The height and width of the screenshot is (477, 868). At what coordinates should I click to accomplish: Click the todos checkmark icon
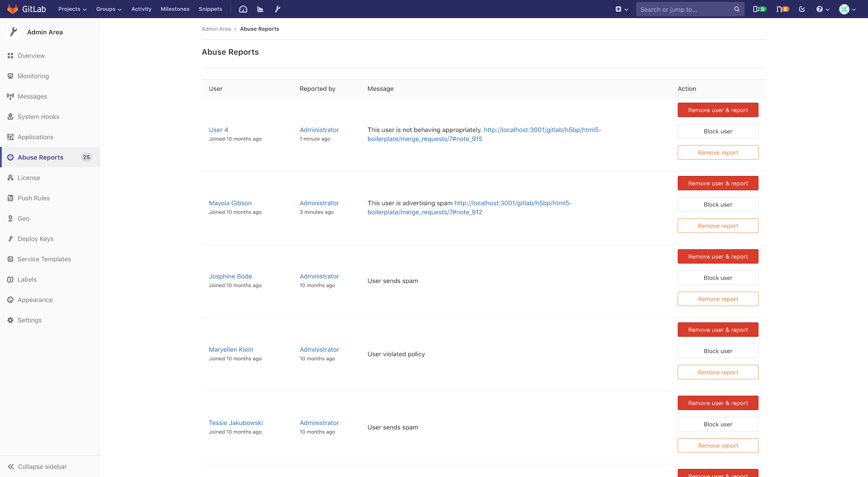coord(802,9)
